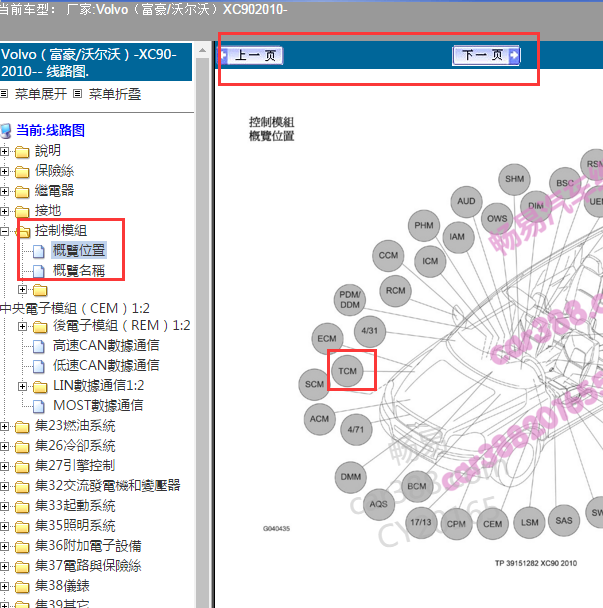Expand the LIN數據通信1:2 folder
This screenshot has width=603, height=608.
22,386
